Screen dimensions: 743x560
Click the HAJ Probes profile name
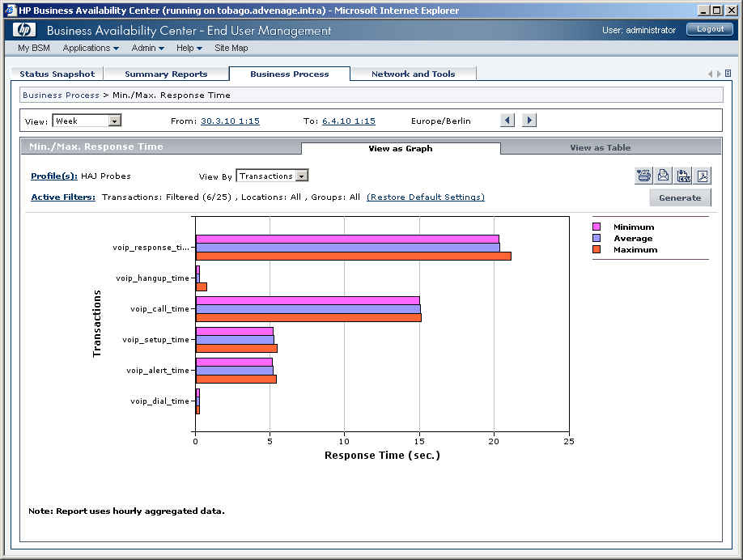(x=106, y=176)
